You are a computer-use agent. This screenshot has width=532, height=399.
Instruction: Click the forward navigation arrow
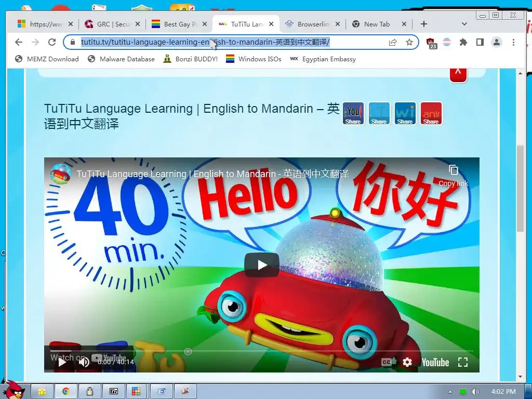point(35,42)
